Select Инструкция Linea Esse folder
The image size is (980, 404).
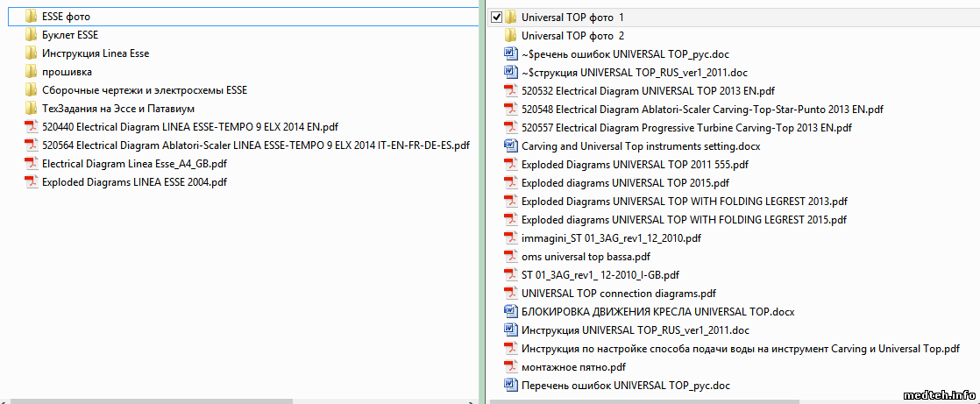pos(95,53)
